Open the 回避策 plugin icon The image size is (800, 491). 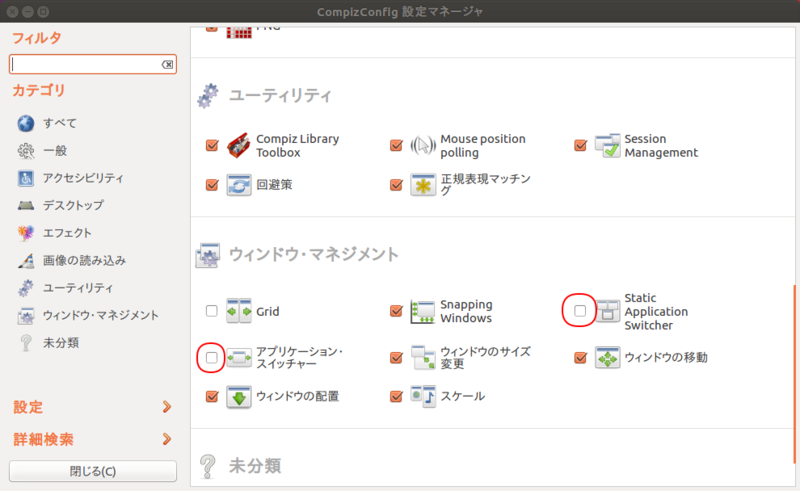239,185
